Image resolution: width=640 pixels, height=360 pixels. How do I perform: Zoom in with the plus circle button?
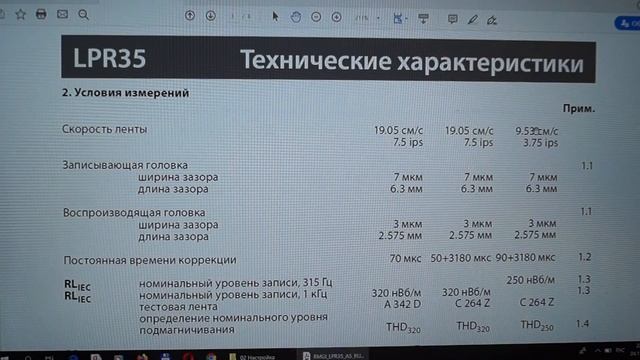tap(336, 17)
